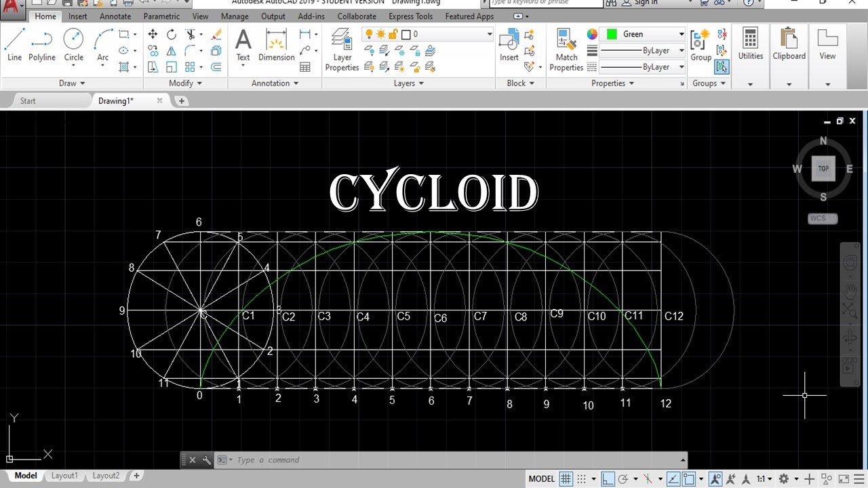Open Layer Properties manager
This screenshot has height=488, width=868.
(342, 49)
